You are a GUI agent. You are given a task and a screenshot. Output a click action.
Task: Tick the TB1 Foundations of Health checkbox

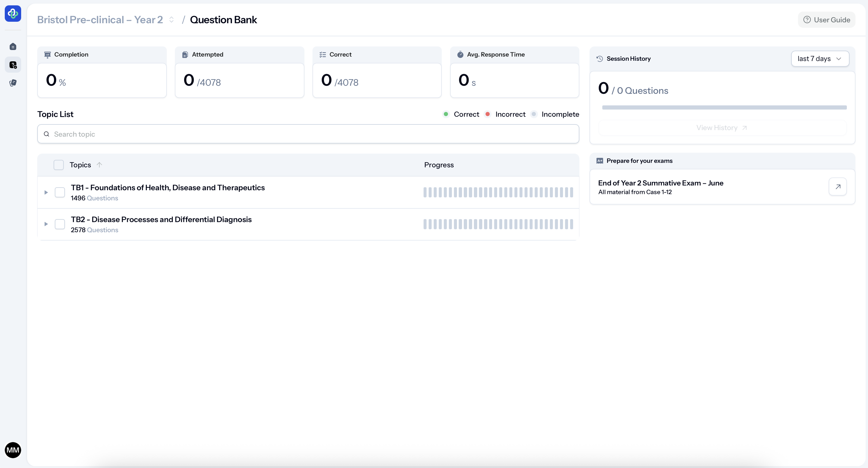pos(60,192)
